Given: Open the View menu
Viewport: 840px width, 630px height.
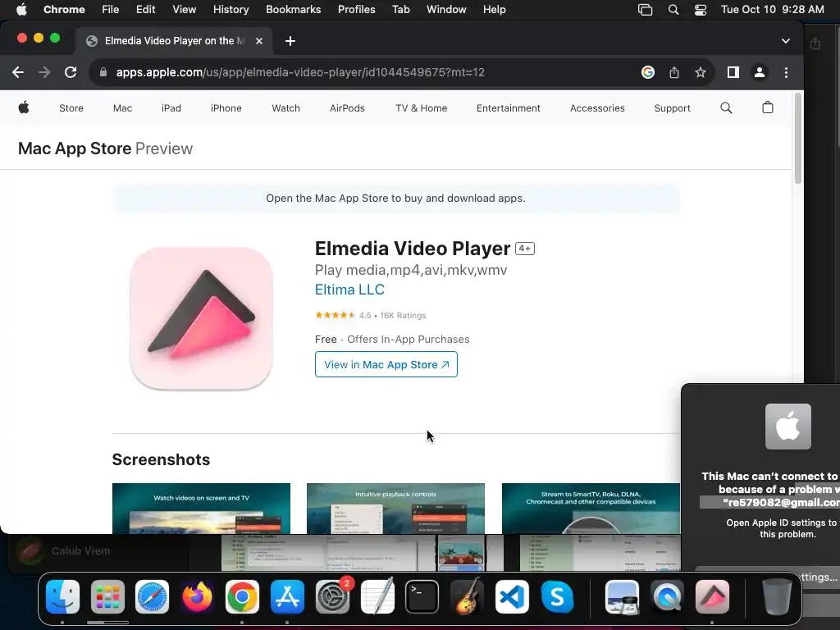Looking at the screenshot, I should (185, 10).
